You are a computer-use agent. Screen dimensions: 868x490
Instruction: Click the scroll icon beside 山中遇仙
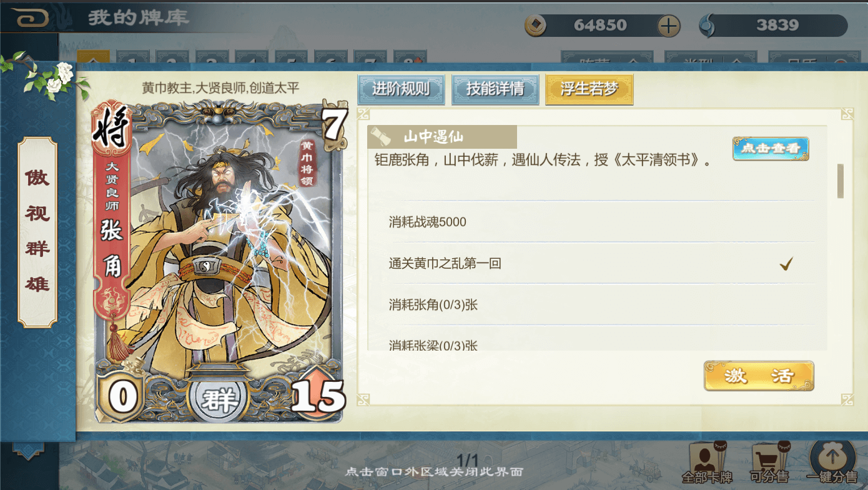(x=380, y=136)
